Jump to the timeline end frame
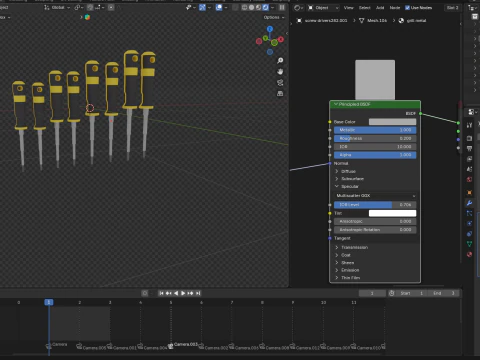The height and width of the screenshot is (360, 480). coord(198,293)
